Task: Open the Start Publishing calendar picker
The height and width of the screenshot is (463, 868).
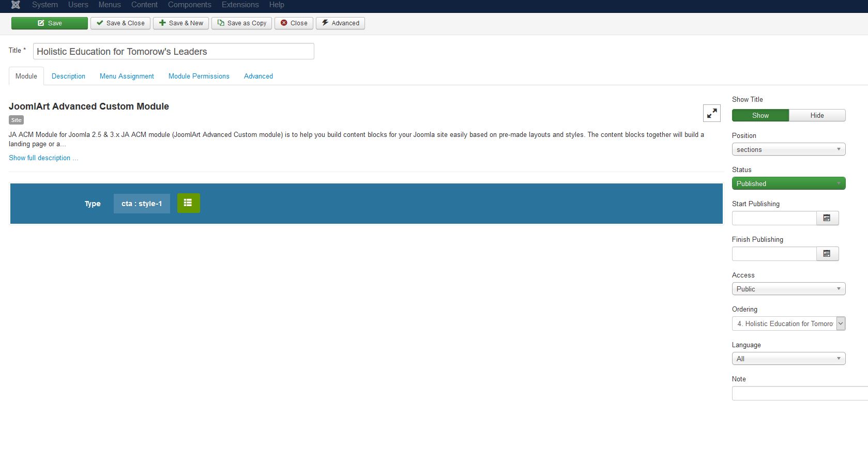Action: pyautogui.click(x=827, y=218)
